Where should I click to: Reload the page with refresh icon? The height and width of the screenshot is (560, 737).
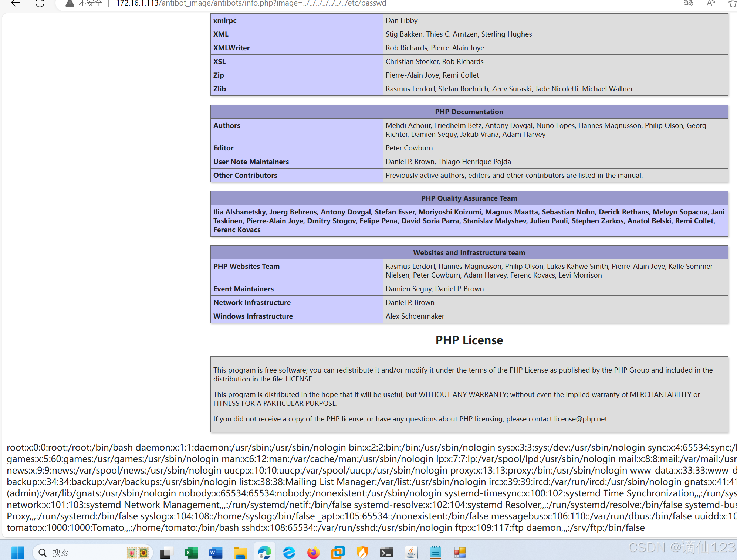40,3
